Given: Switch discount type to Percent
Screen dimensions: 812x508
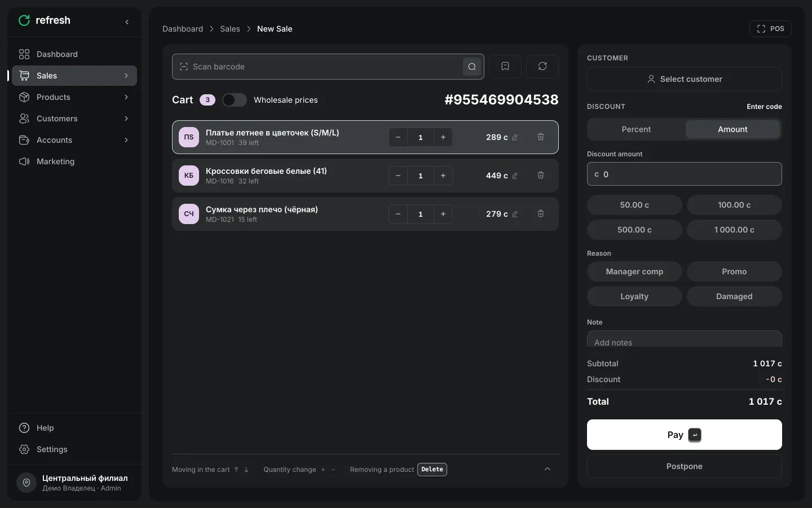Looking at the screenshot, I should click(x=636, y=129).
